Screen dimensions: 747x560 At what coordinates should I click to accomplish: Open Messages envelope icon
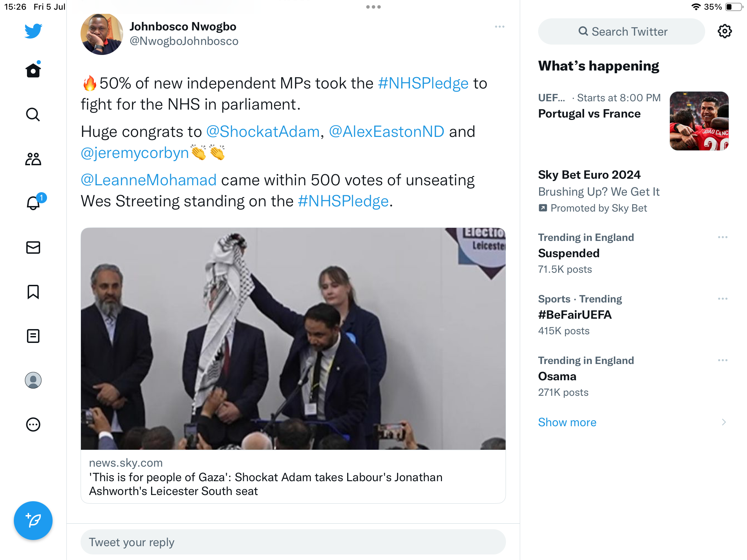point(33,248)
